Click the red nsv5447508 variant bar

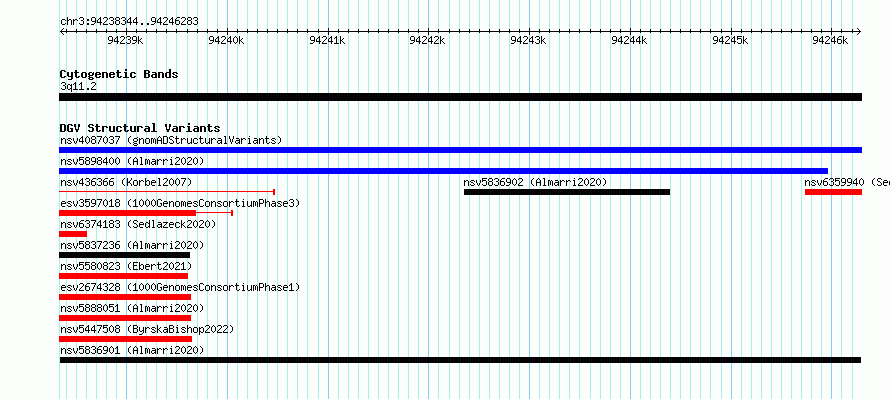(125, 339)
